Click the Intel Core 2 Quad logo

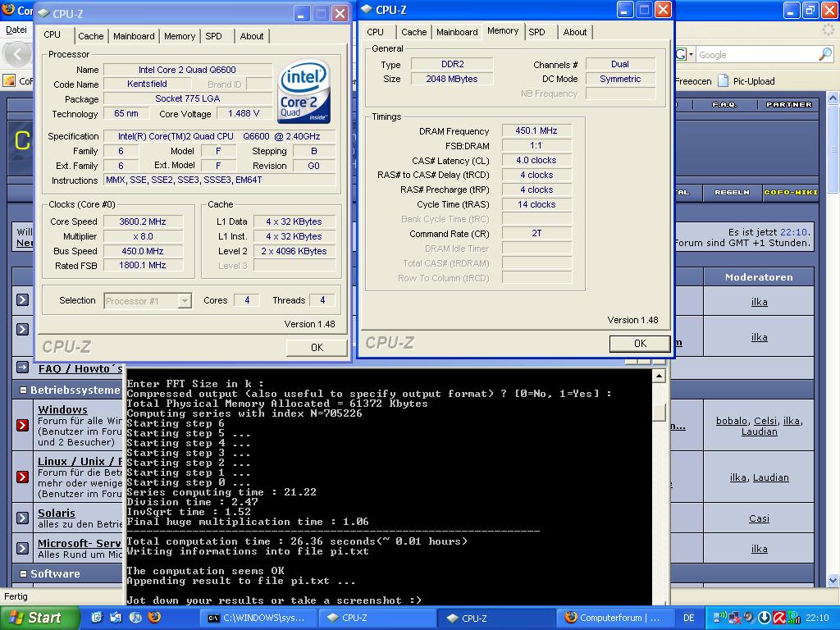[x=304, y=91]
